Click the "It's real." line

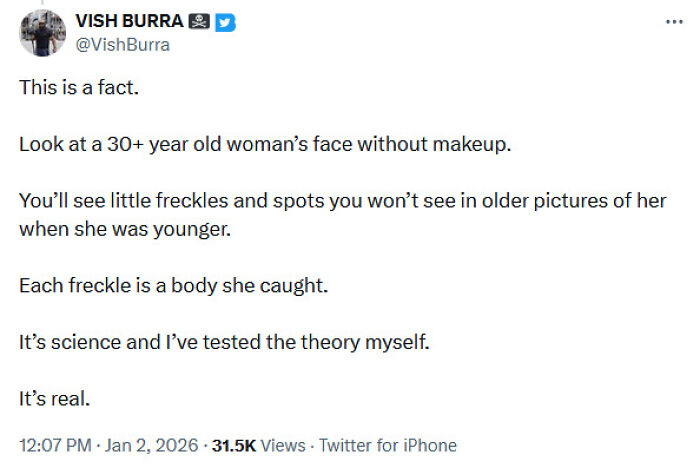[55, 398]
